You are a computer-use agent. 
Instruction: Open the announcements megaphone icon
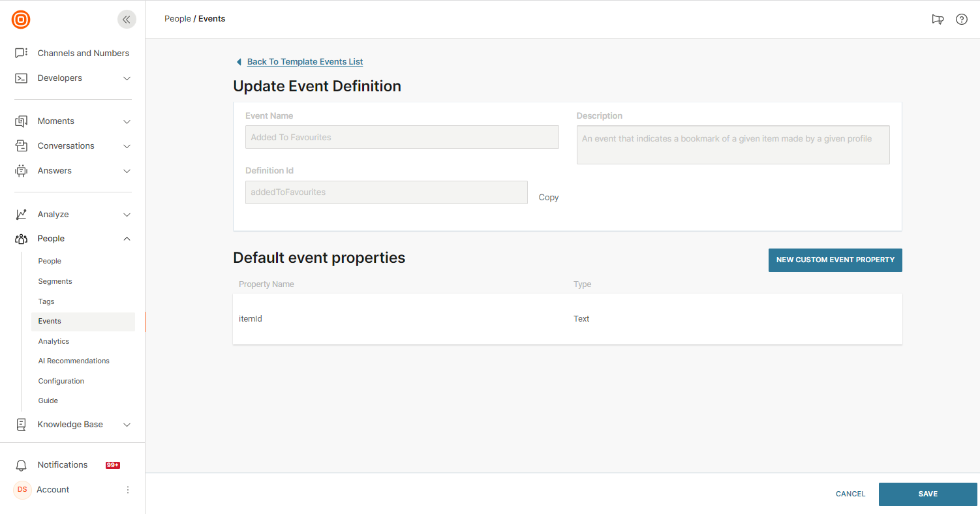(938, 20)
